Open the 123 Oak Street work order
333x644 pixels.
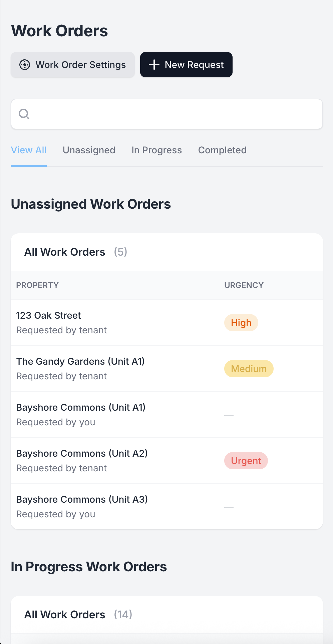(49, 315)
